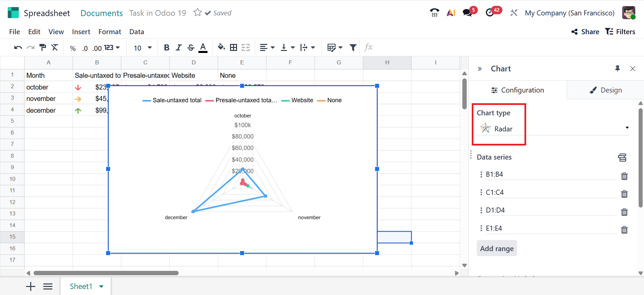Switch to the Design tab
Viewport: 644px width, 295px height.
(605, 90)
